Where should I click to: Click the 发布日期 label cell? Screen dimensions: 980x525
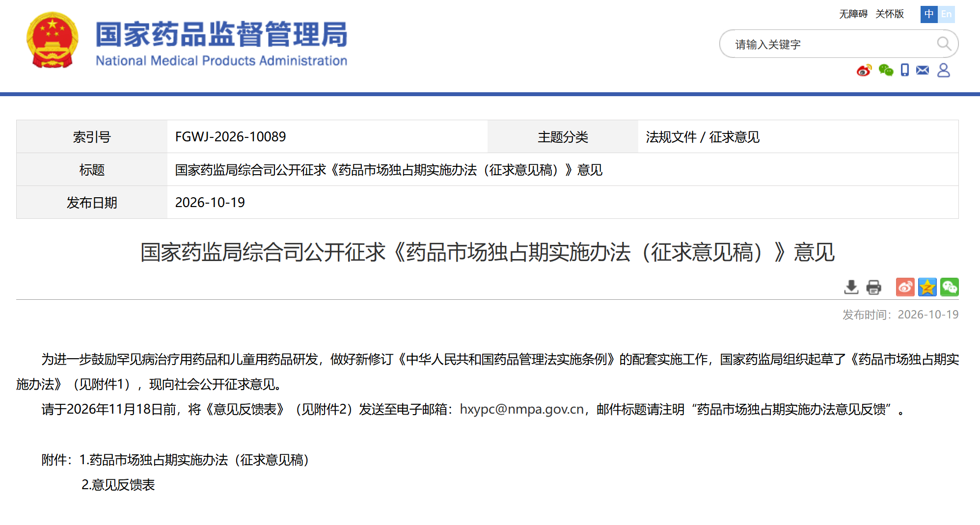point(92,202)
